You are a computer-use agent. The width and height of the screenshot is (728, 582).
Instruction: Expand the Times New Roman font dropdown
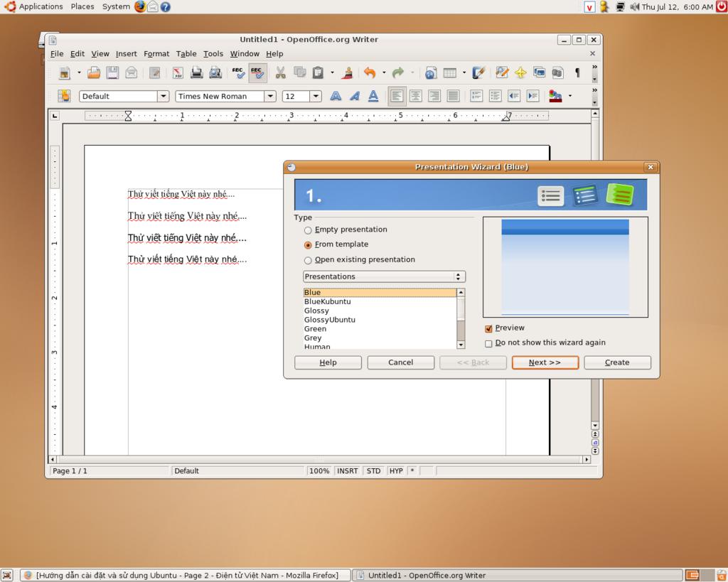point(270,96)
